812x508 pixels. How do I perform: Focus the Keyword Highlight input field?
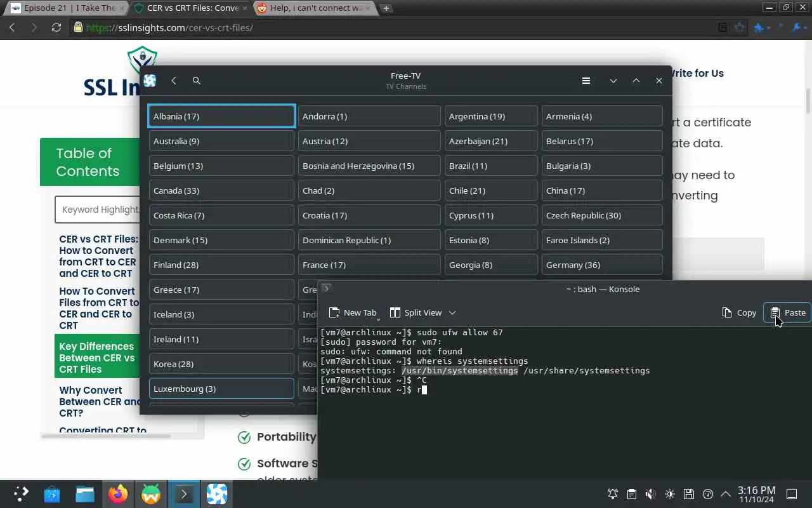[98, 210]
